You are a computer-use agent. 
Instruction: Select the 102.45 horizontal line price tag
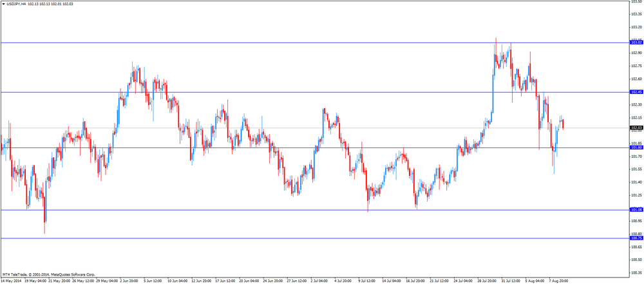pos(636,92)
